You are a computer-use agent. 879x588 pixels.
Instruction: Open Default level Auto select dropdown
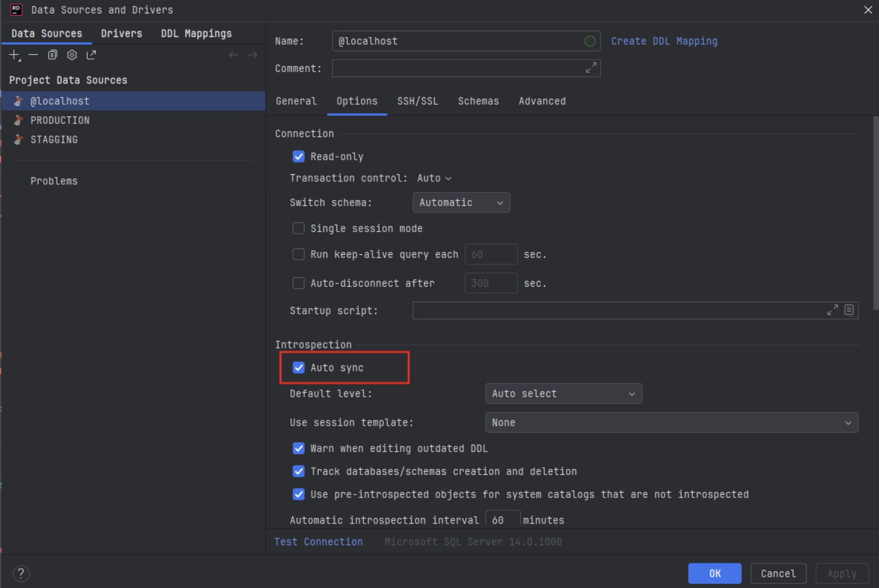pyautogui.click(x=563, y=393)
